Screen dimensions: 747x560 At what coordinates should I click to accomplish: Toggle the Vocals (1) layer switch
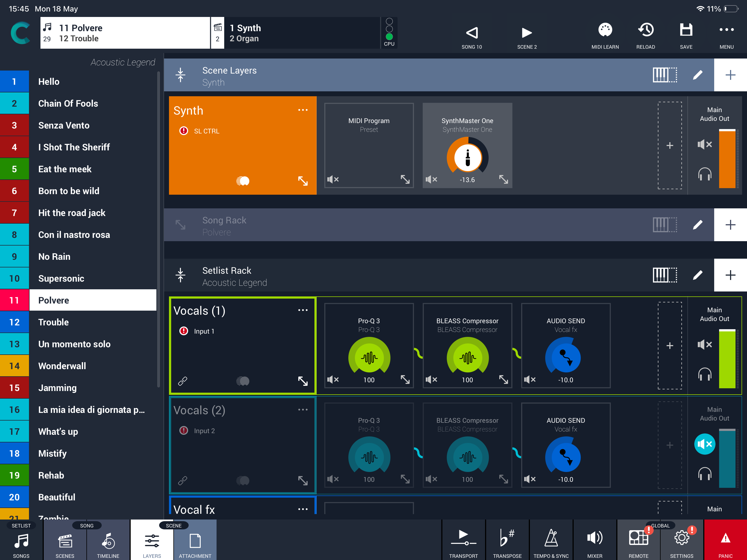(x=243, y=381)
